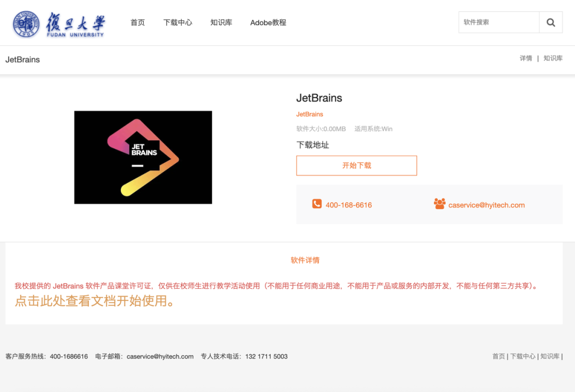The image size is (575, 392).
Task: Open the 点击此处查看文档开始使用 link
Action: click(95, 301)
